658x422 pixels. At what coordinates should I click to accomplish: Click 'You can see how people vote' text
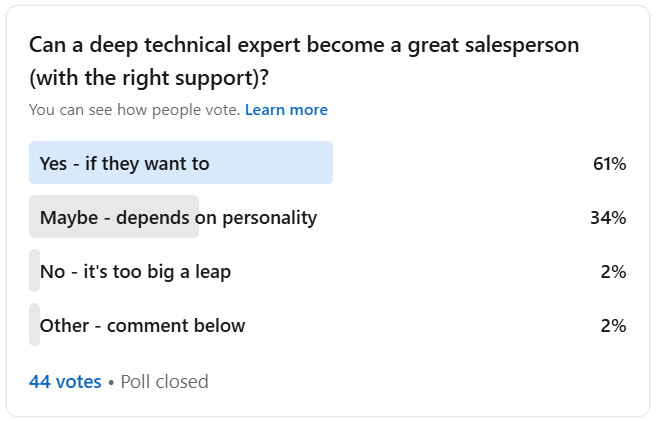tap(134, 110)
